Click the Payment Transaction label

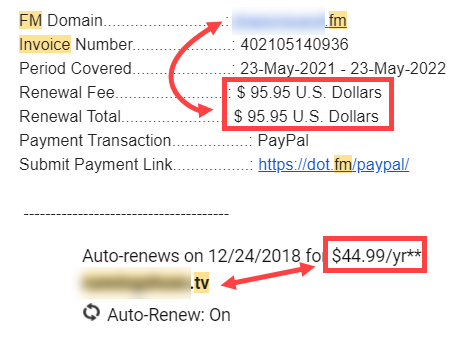click(95, 140)
